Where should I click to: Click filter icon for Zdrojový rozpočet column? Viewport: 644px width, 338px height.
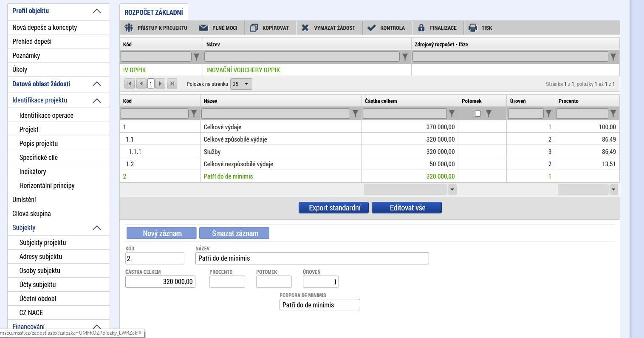pyautogui.click(x=613, y=57)
